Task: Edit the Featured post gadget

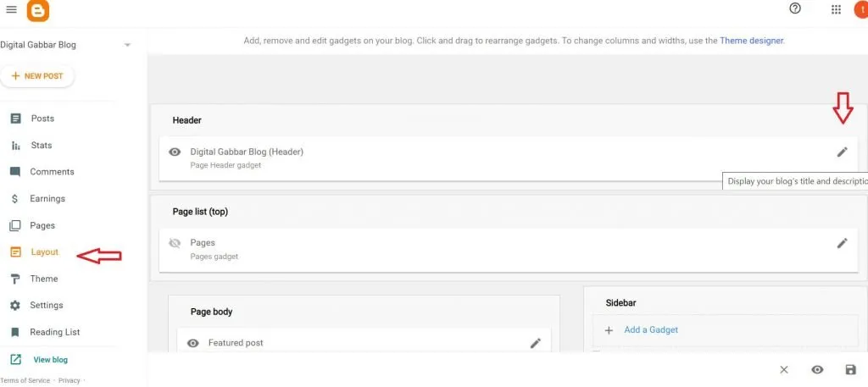Action: point(535,343)
